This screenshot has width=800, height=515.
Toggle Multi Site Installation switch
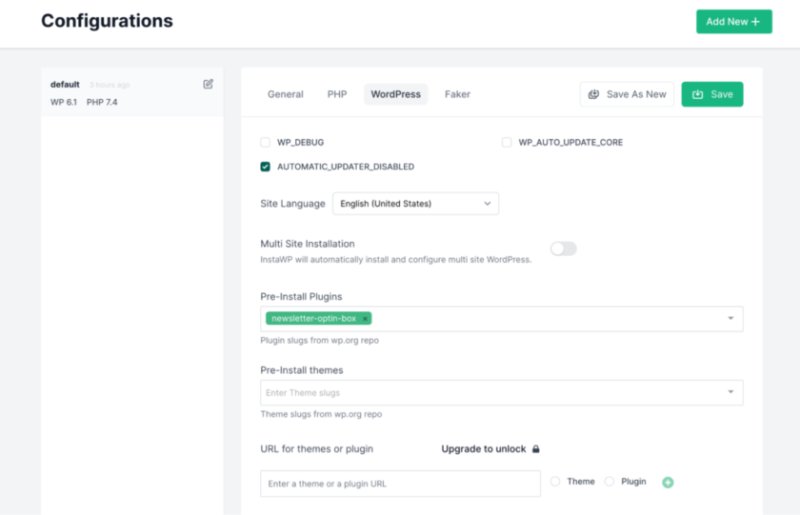coord(563,249)
